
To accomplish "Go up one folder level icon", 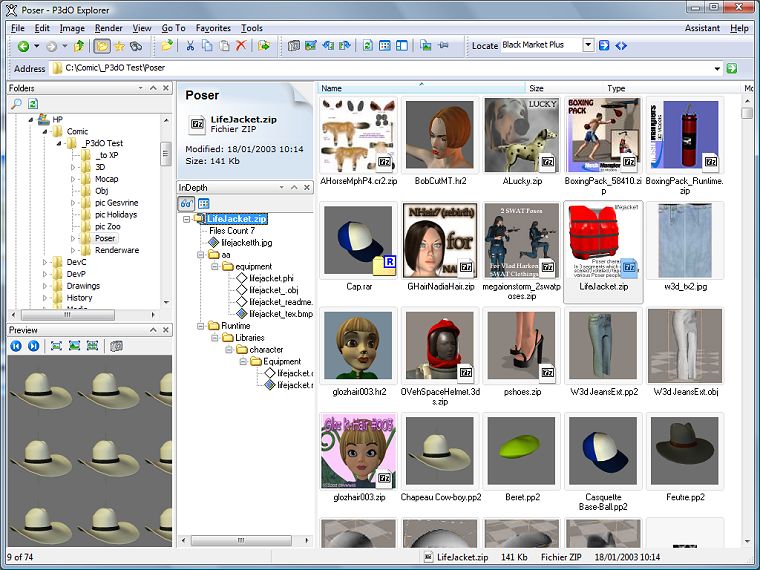I will [79, 46].
